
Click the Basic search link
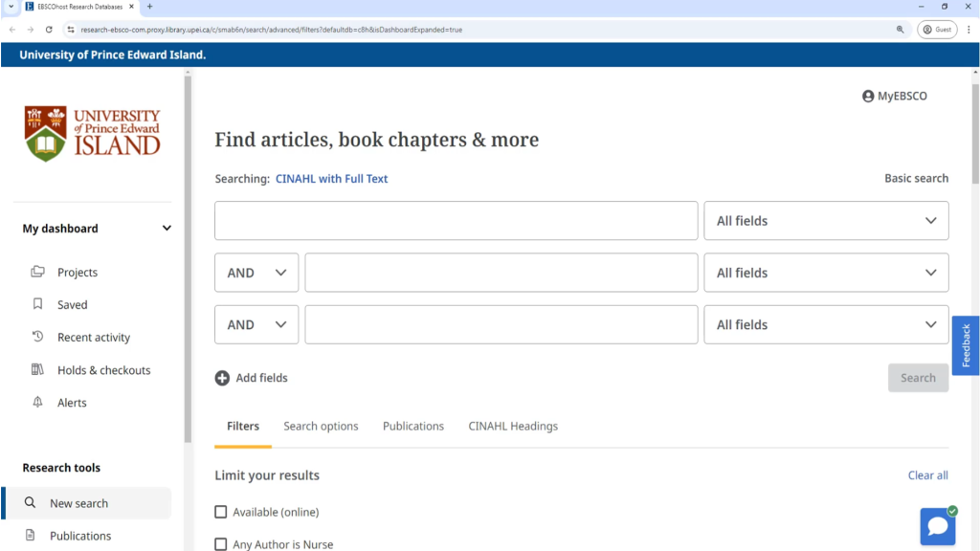coord(916,179)
